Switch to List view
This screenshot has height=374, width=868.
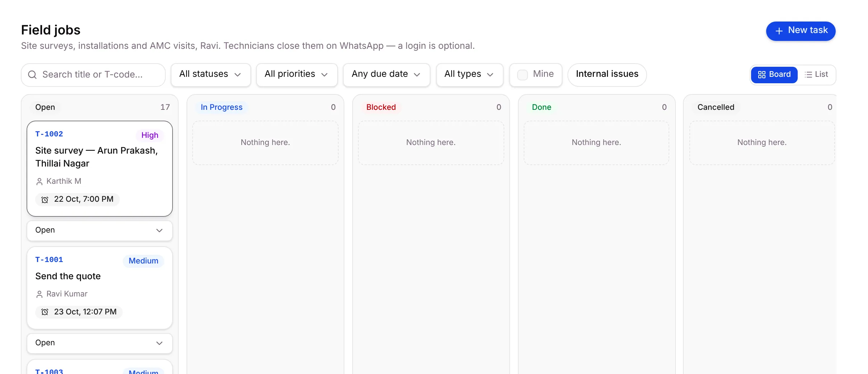pos(816,75)
